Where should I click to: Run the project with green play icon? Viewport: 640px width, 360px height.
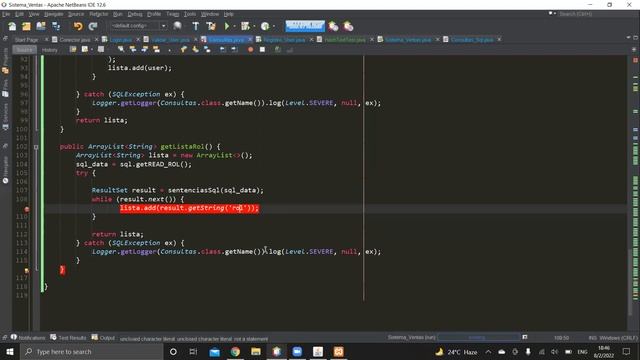click(x=227, y=26)
